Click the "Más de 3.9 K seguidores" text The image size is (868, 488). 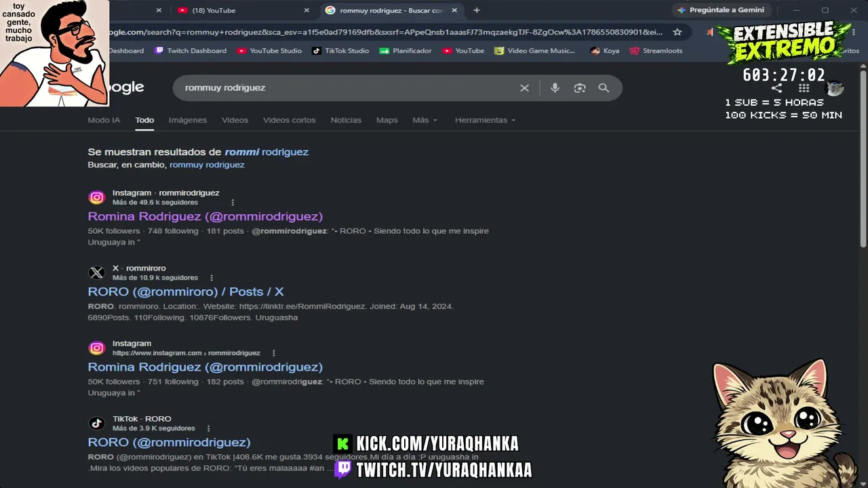tap(154, 428)
